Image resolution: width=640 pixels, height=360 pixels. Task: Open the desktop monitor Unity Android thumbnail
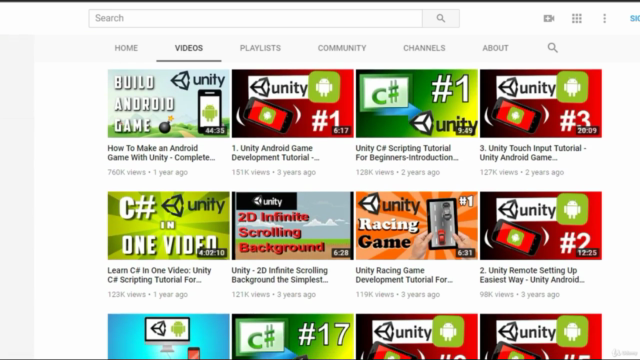[x=169, y=336]
